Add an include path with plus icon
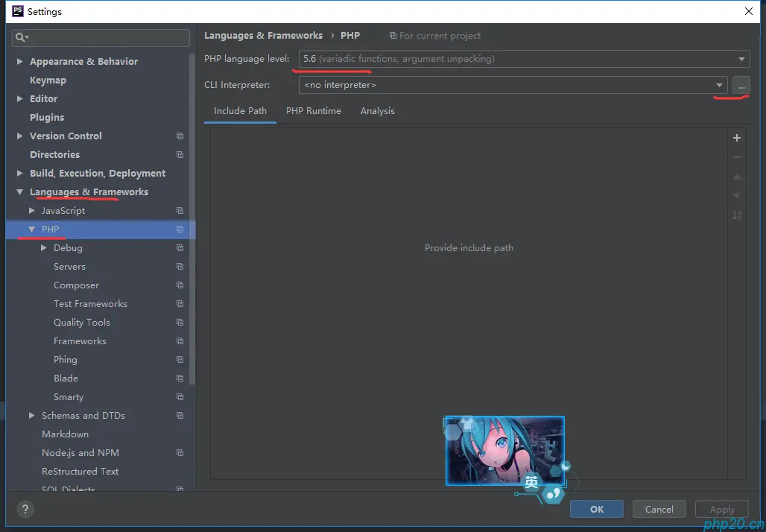 737,139
